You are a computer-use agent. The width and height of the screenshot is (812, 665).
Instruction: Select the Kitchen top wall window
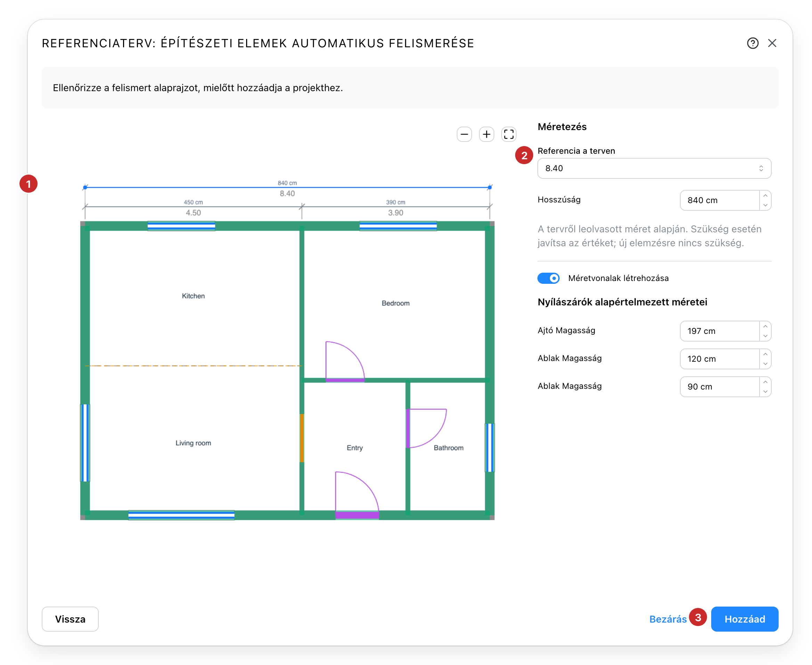tap(181, 226)
